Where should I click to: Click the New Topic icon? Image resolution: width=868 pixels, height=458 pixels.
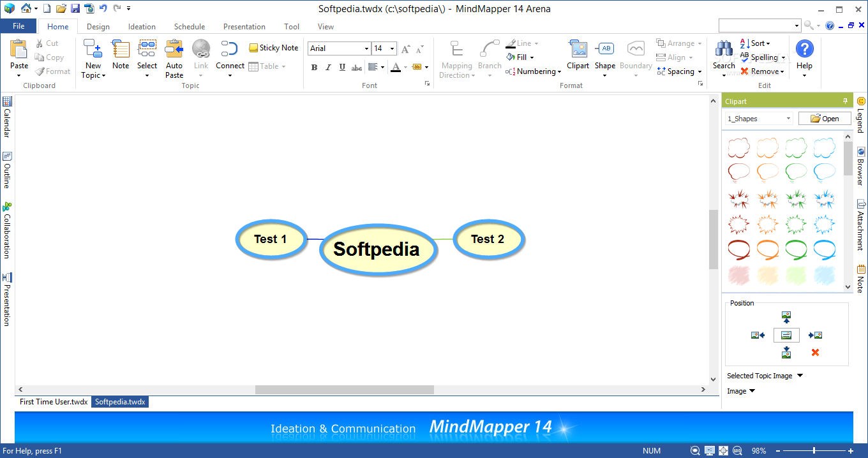pos(93,49)
